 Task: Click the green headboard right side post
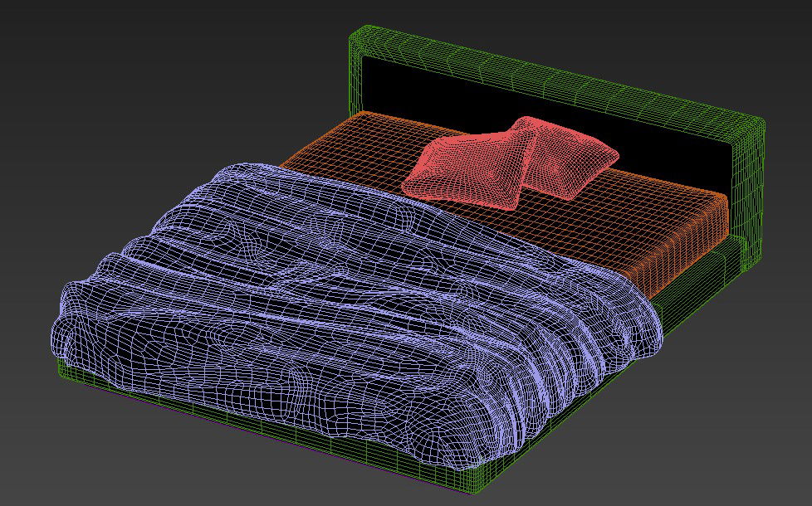750,199
